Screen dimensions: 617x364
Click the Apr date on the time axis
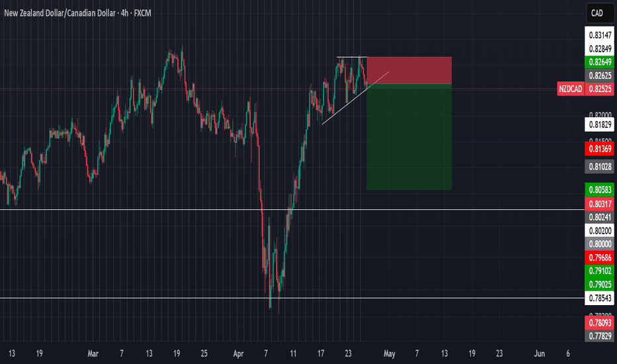(238, 353)
